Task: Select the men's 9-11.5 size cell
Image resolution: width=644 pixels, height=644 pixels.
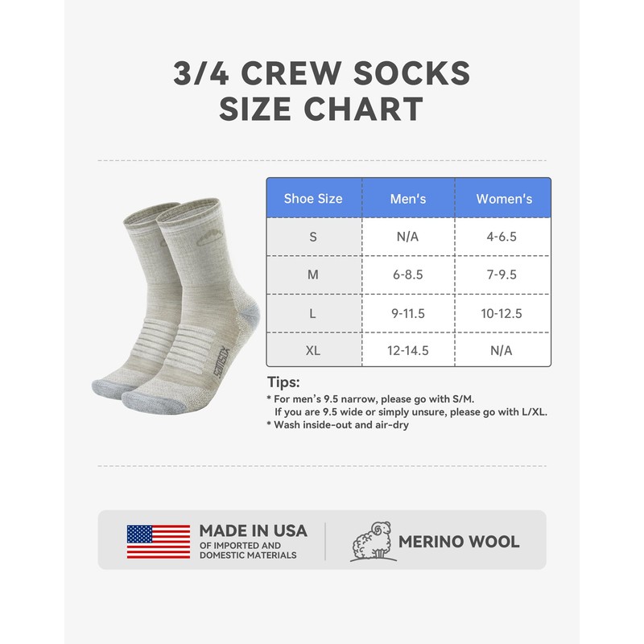Action: [408, 313]
